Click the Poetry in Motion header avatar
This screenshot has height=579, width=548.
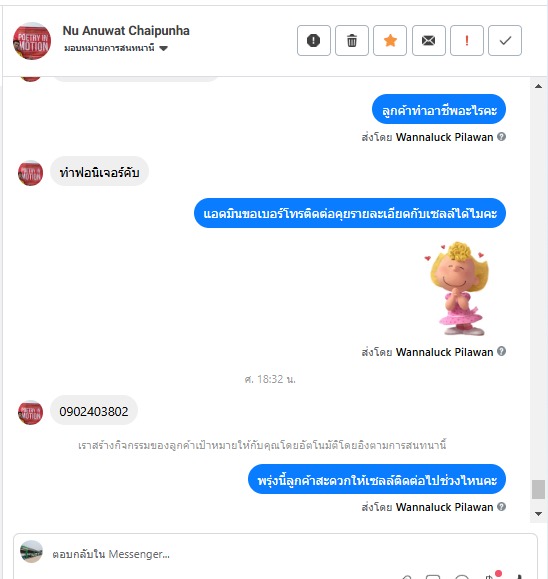pos(32,41)
